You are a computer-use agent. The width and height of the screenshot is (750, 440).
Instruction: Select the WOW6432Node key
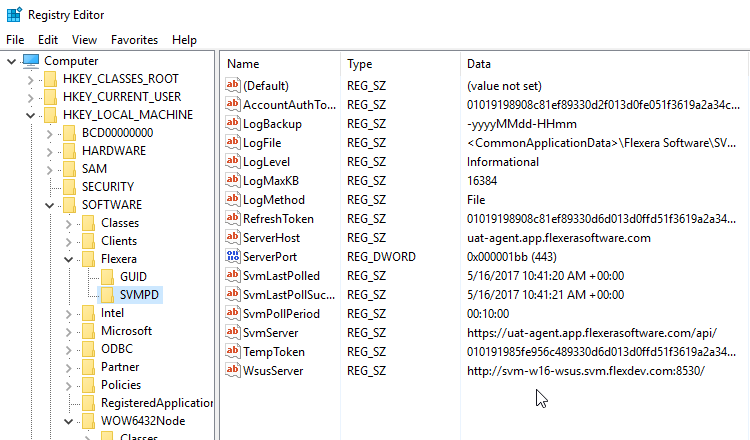click(143, 421)
